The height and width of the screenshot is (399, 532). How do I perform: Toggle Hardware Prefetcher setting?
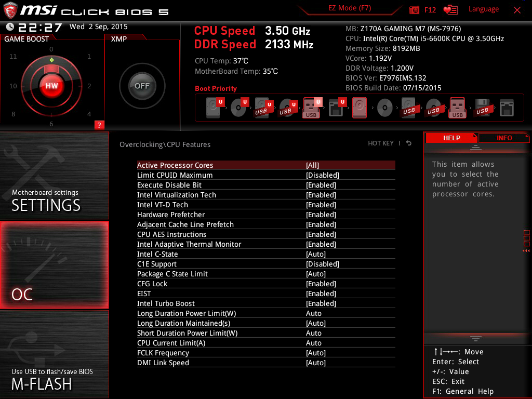coord(266,215)
